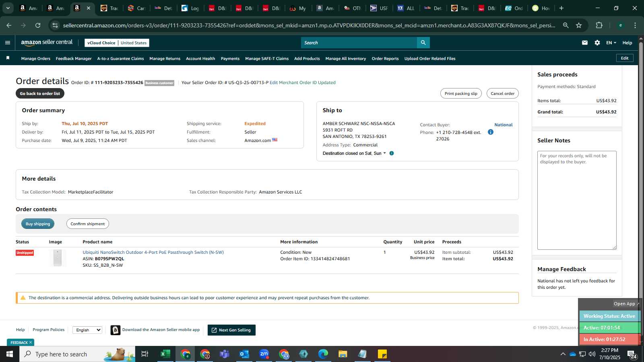Image resolution: width=644 pixels, height=362 pixels.
Task: Click the Seller Notes text area
Action: click(x=577, y=200)
